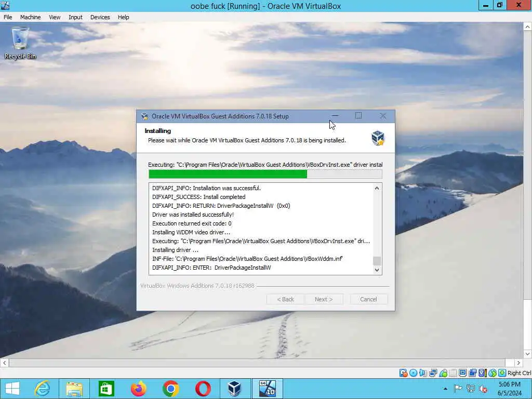Open the Action Center flag tray icon

pos(458,389)
